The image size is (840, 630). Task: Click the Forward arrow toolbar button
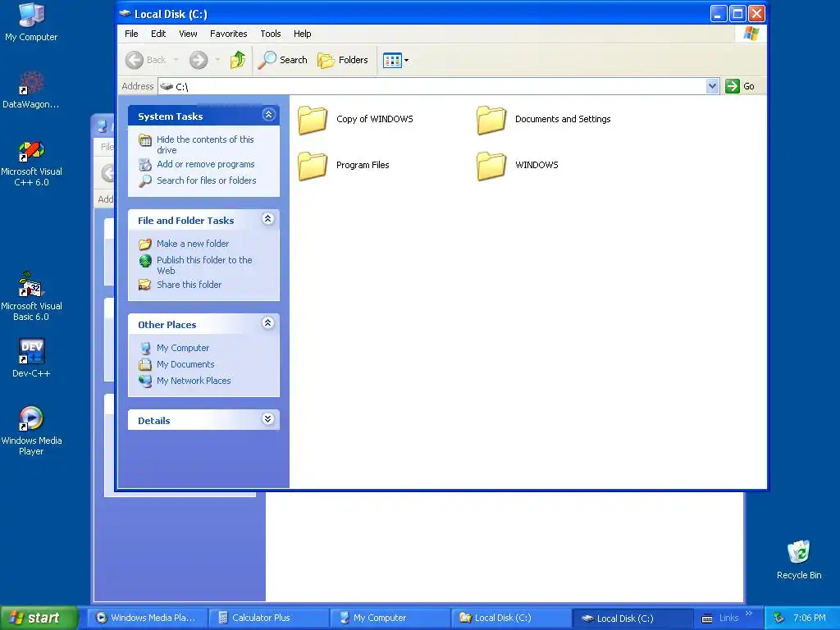coord(199,60)
